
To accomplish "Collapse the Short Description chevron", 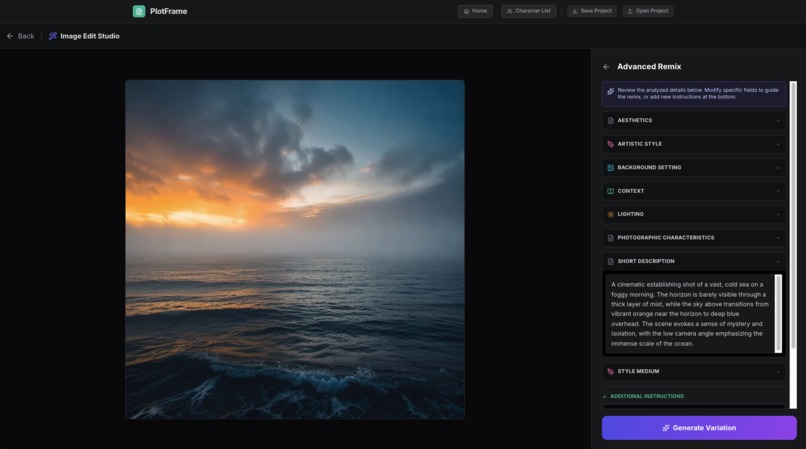I will click(778, 262).
